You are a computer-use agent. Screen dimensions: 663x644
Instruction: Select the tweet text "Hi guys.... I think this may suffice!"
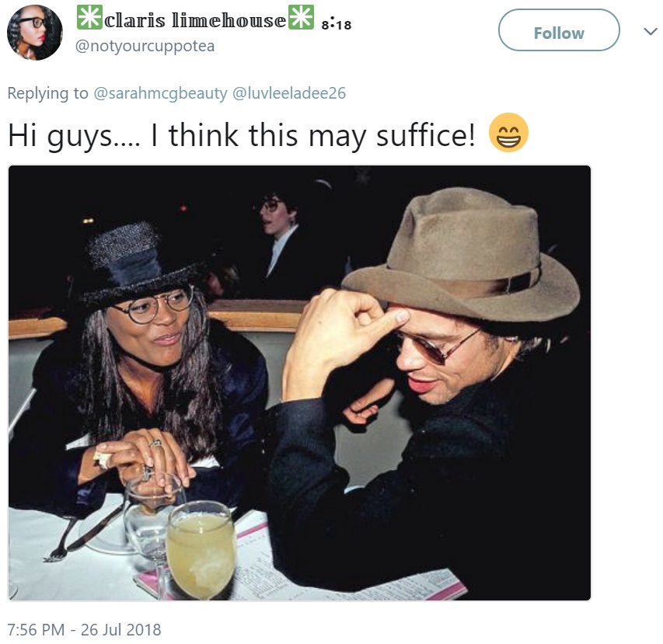[242, 136]
